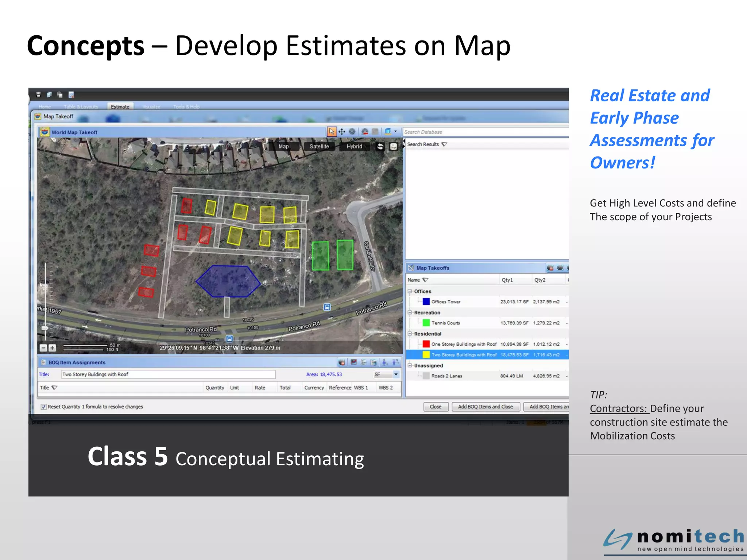Open the Home ribbon tab
The height and width of the screenshot is (560, 747).
45,106
